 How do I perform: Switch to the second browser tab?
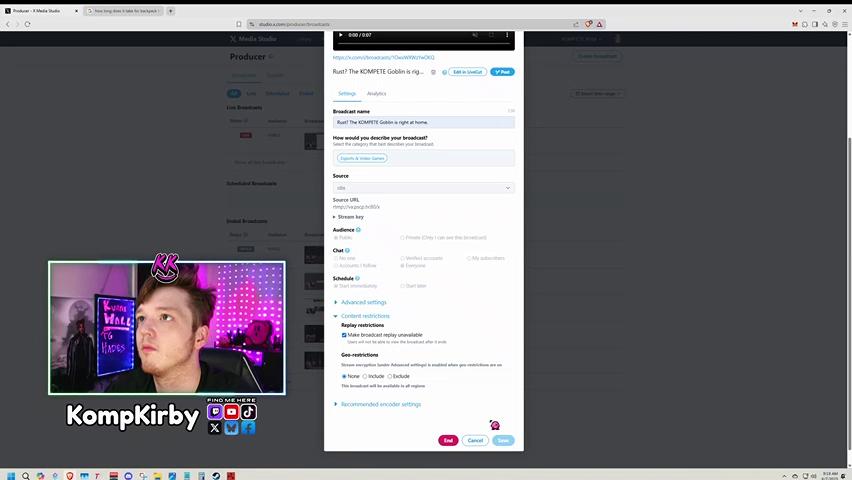tap(123, 11)
